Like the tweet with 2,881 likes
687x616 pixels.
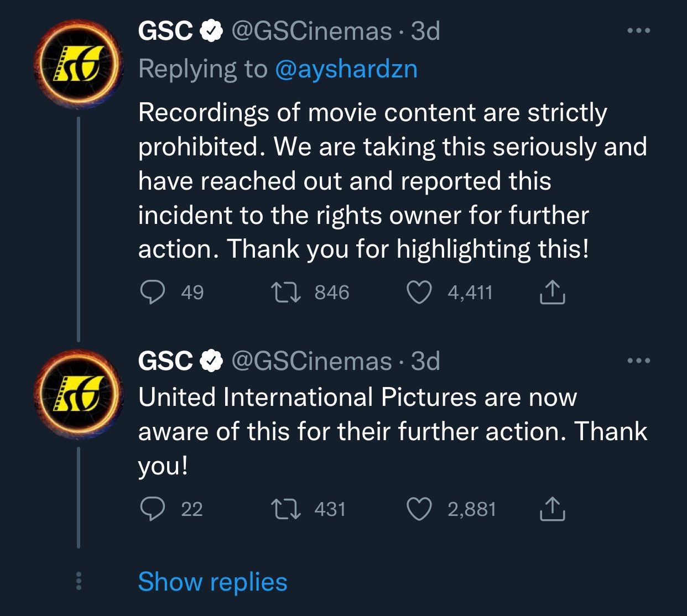click(419, 509)
